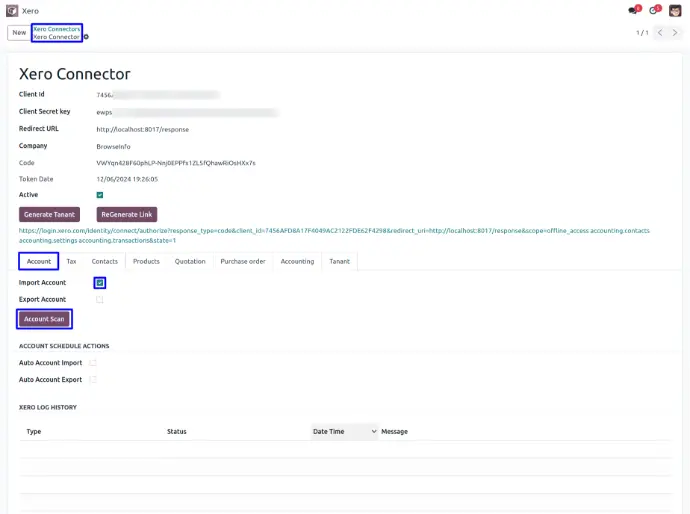Click the New button
The height and width of the screenshot is (514, 690).
click(x=19, y=33)
